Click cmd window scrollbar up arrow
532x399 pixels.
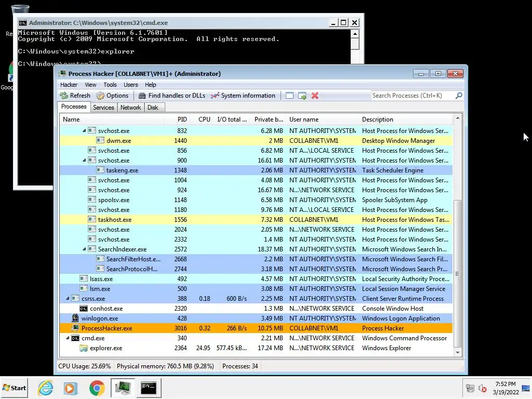coord(355,34)
